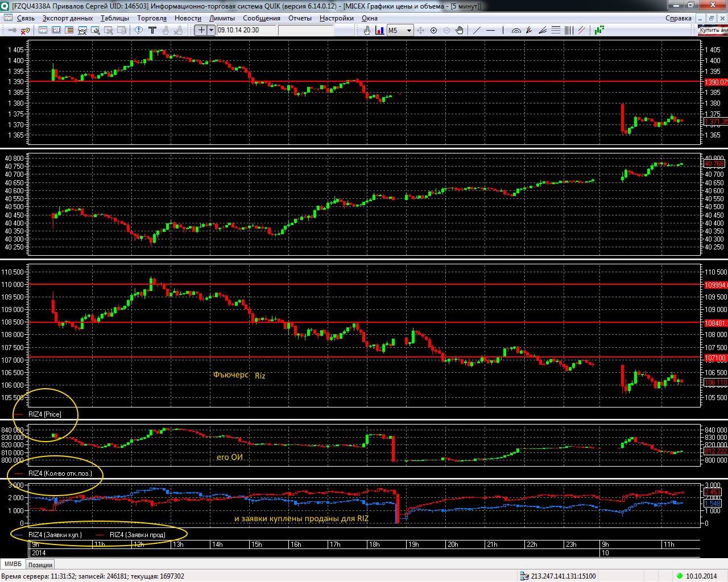728x582 pixels.
Task: Open the Сообщения menu
Action: click(262, 18)
